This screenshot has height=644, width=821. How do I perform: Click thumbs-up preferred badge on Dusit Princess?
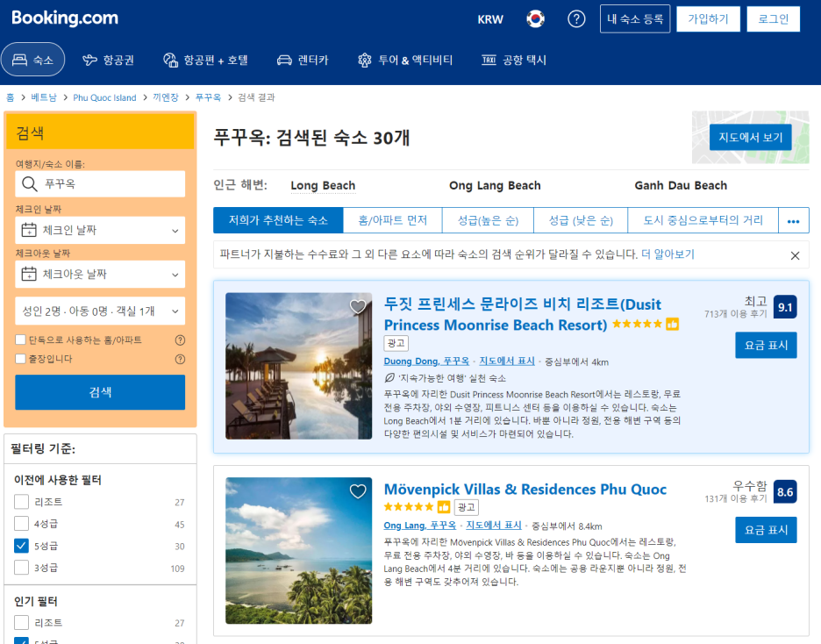click(672, 324)
